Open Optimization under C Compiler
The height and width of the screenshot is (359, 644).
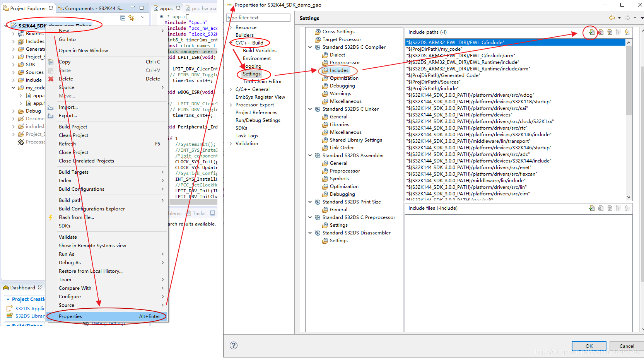click(344, 78)
